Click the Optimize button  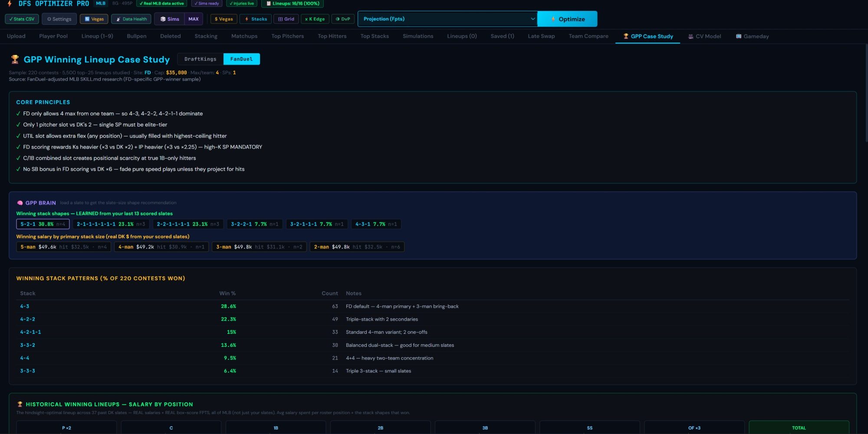[x=567, y=19]
